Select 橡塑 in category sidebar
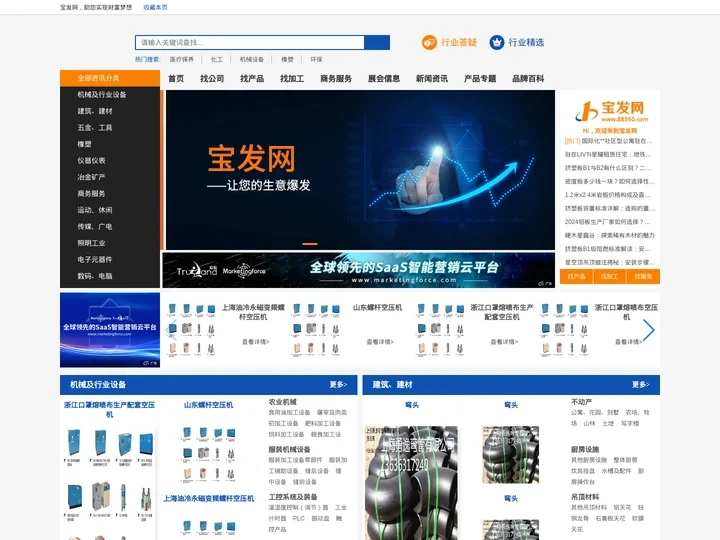720x540 pixels. (84, 144)
